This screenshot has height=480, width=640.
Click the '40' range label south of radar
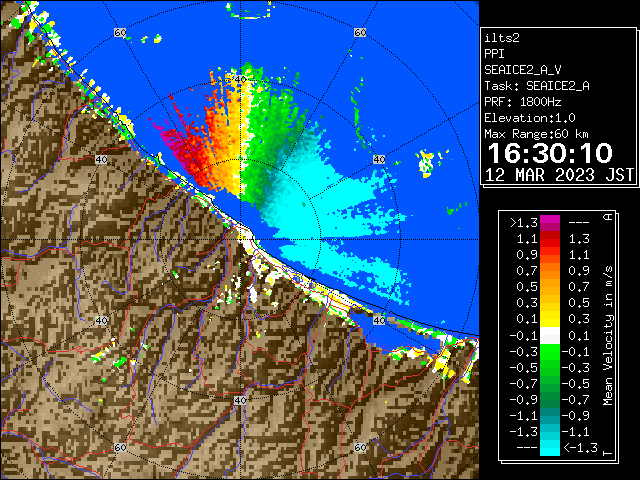[240, 400]
